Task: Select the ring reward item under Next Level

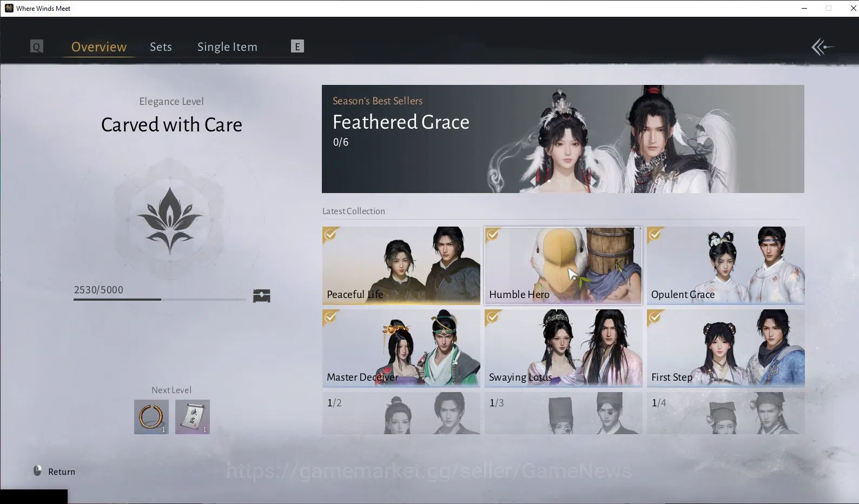Action: click(x=151, y=417)
